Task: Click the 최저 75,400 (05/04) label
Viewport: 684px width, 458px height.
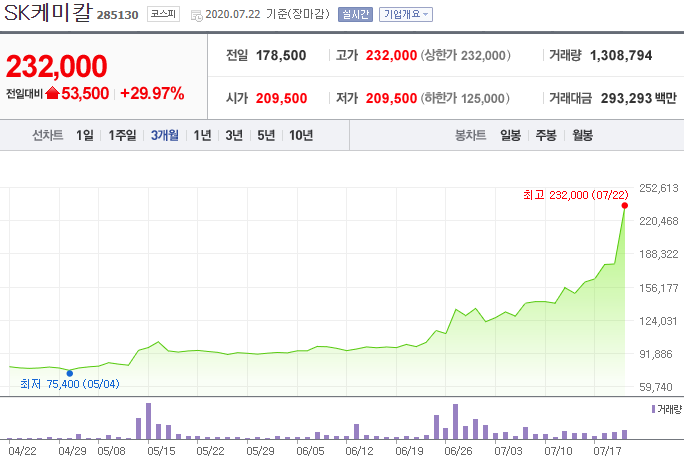Action: click(70, 384)
